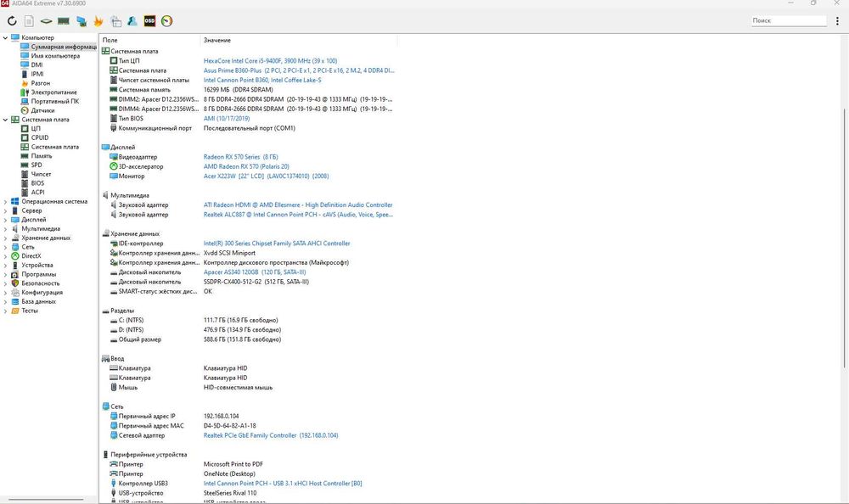Expand the Операционная система tree node
Image resolution: width=849 pixels, height=504 pixels.
tap(5, 201)
